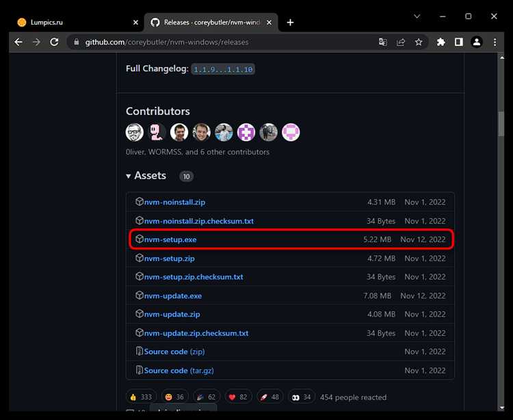Viewport: 513px width, 420px height.
Task: Click the 5.22 MB size text
Action: coord(377,239)
